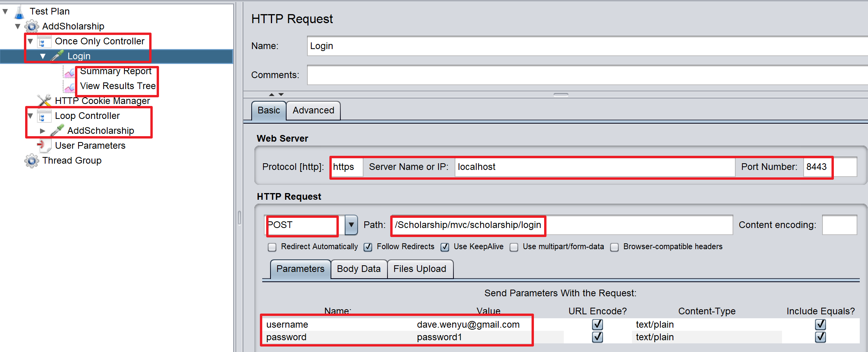Click the AddScholarship sampler pipette icon
This screenshot has height=352, width=868.
tap(57, 131)
